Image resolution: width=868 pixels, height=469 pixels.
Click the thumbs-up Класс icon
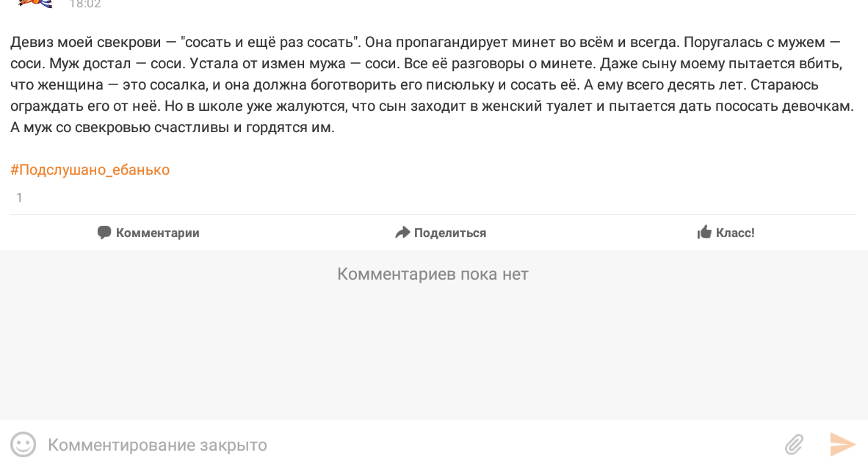point(704,232)
